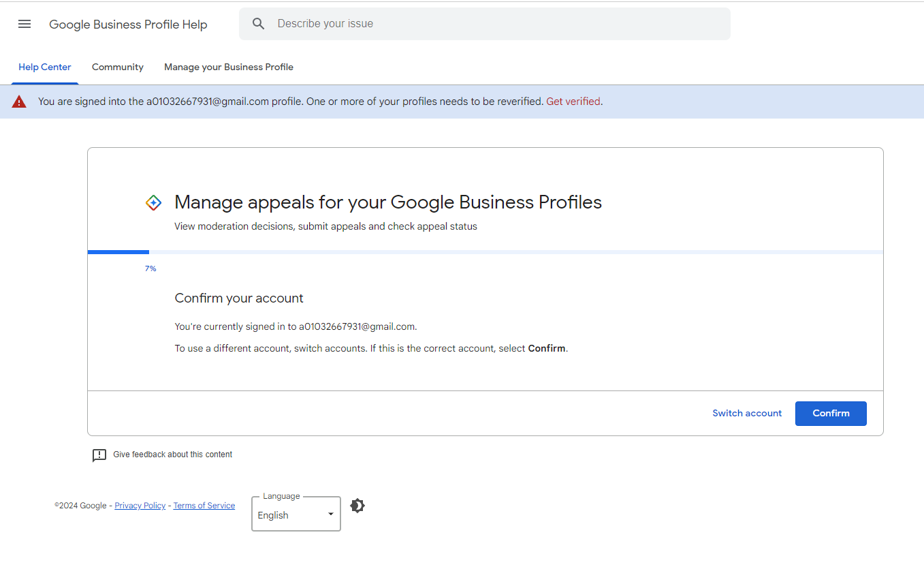Click the View moderation decisions subtitle

pos(325,226)
